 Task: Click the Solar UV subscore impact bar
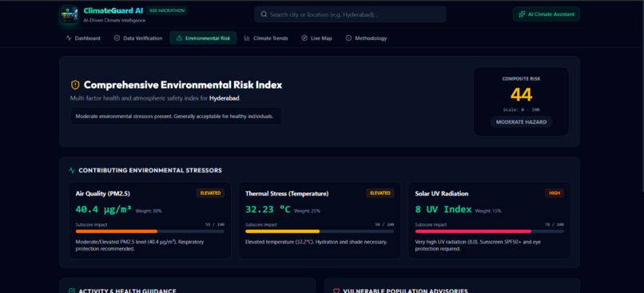pos(490,232)
